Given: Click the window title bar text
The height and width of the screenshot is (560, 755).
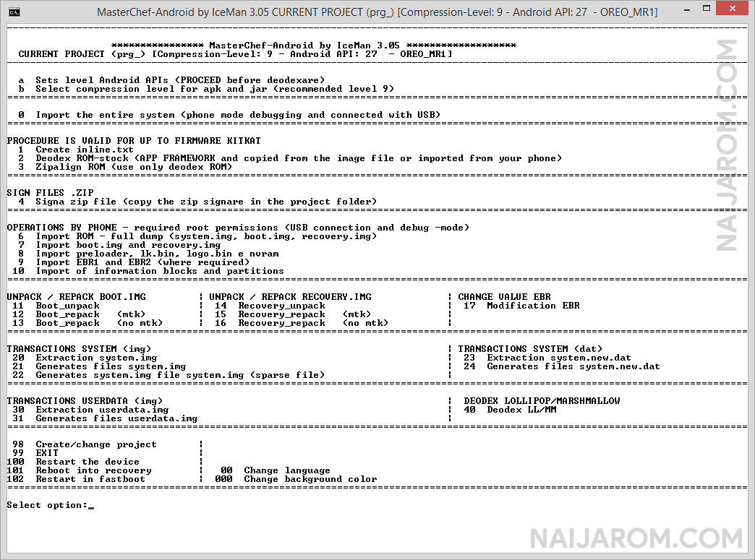Looking at the screenshot, I should [x=377, y=12].
